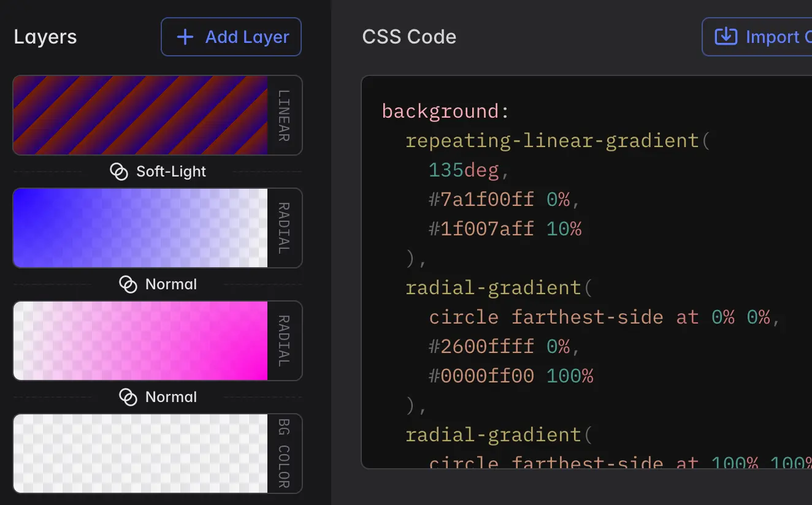Open blend mode selector for the magenta radial layer

(158, 397)
